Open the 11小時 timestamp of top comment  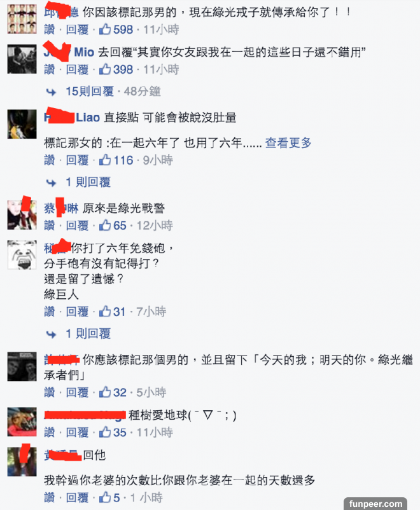coord(161,30)
